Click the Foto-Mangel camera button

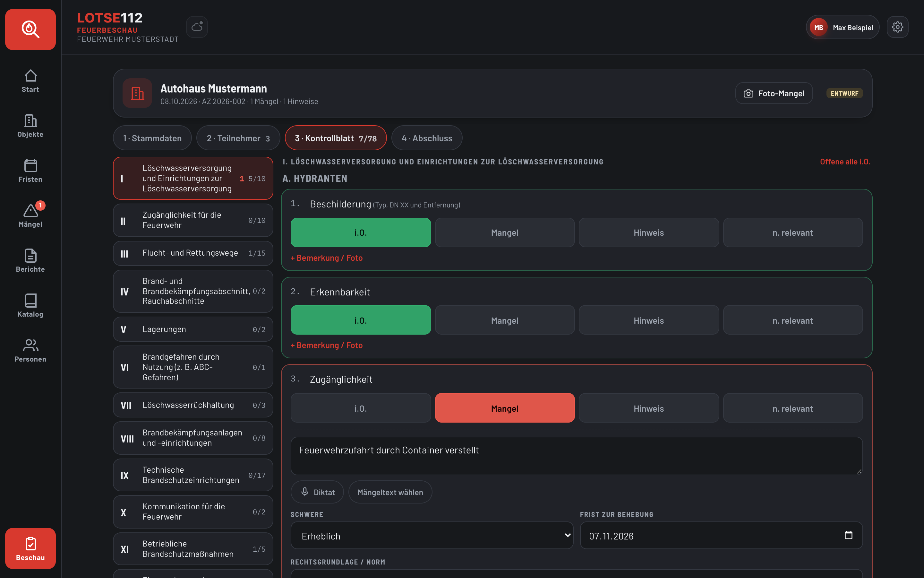(774, 93)
